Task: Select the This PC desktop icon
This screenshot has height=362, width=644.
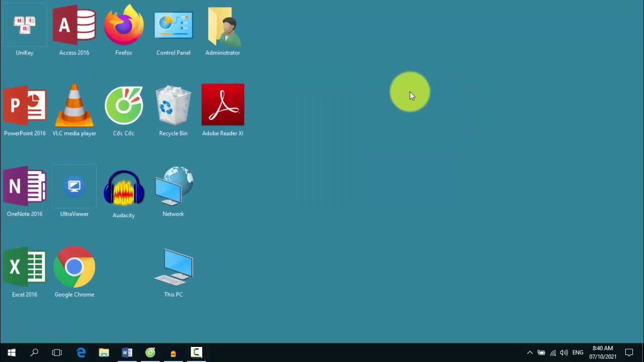Action: coord(173,272)
